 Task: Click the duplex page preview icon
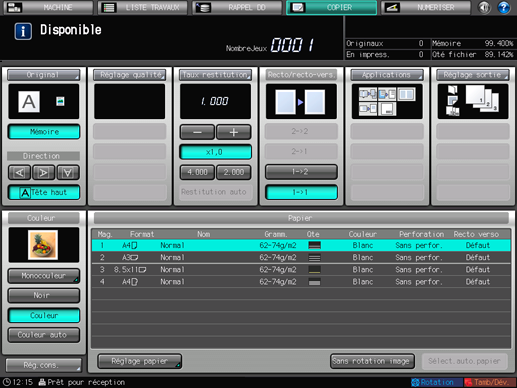coord(301,102)
